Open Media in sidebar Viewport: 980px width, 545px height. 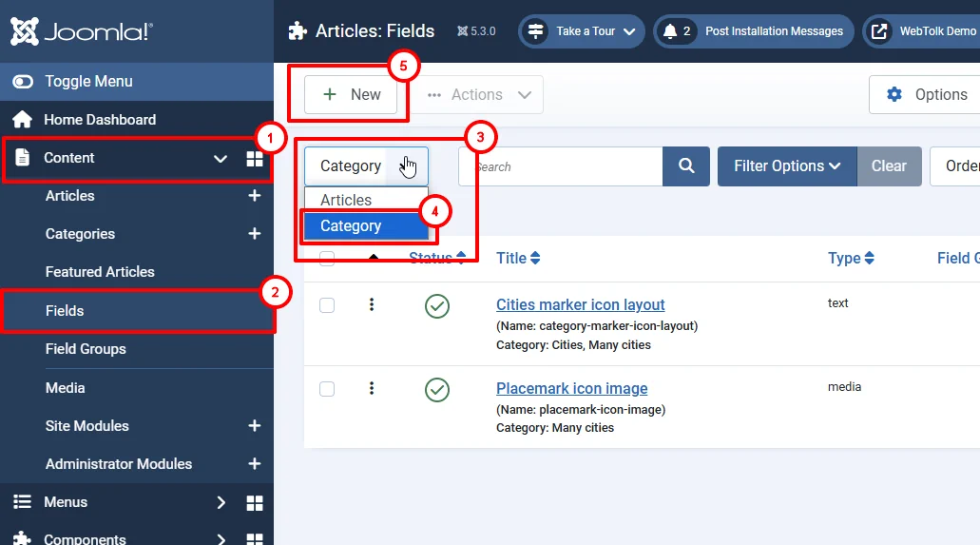[65, 388]
